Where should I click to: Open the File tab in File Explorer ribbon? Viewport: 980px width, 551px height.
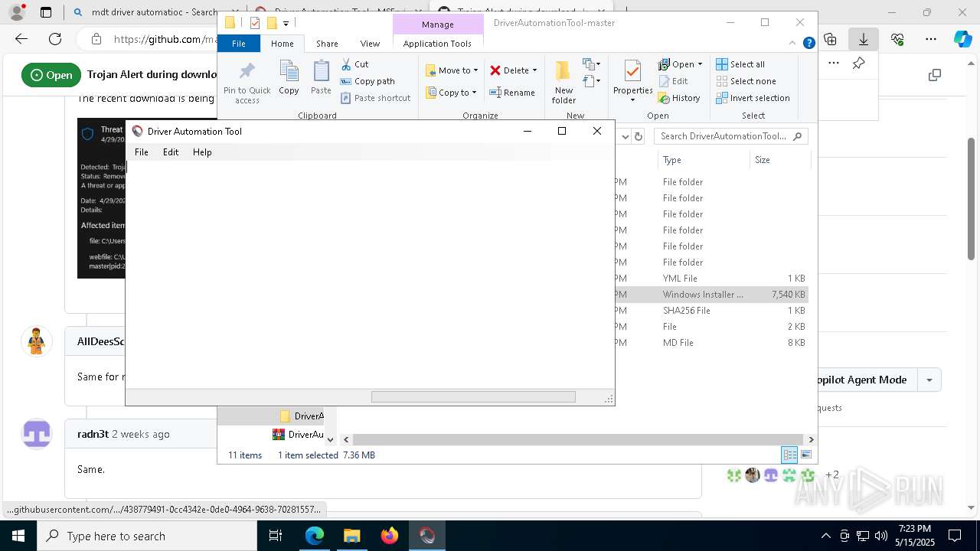tap(239, 44)
